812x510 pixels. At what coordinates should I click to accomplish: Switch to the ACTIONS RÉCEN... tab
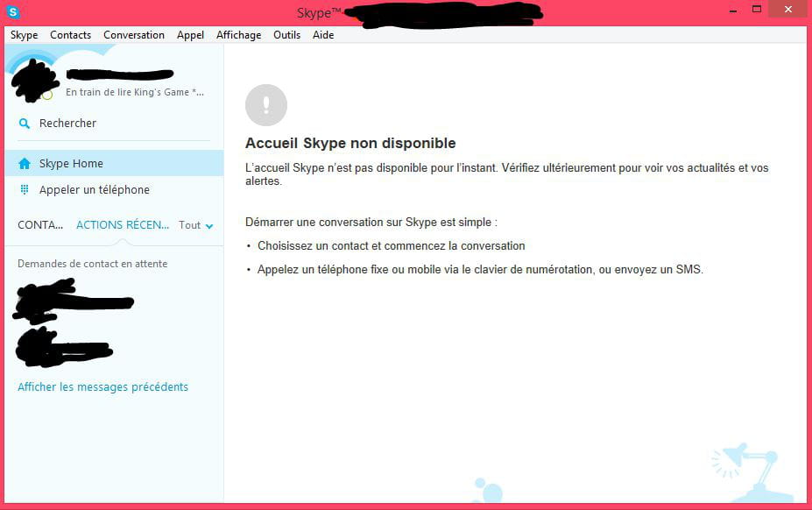tap(123, 225)
